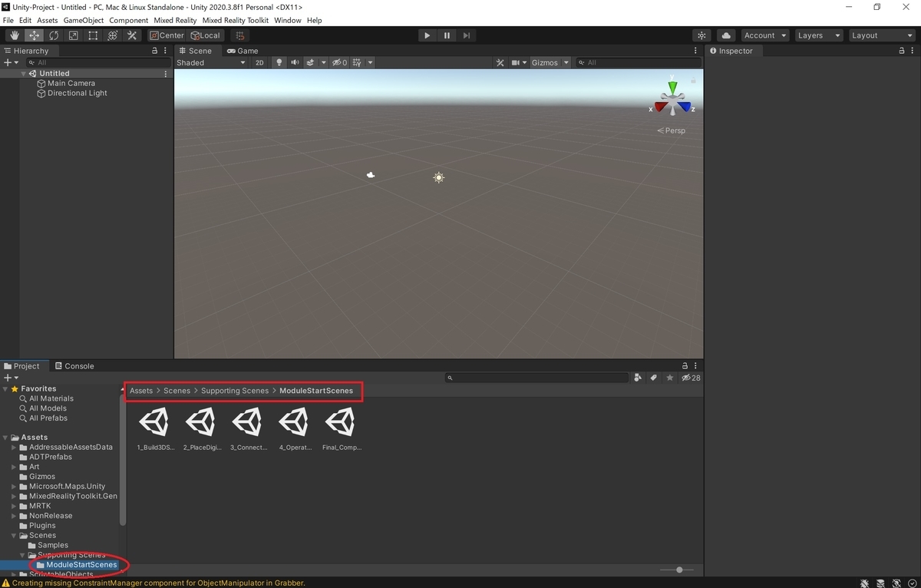Open the Scene view options menu
Screen dimensions: 921x588
696,51
